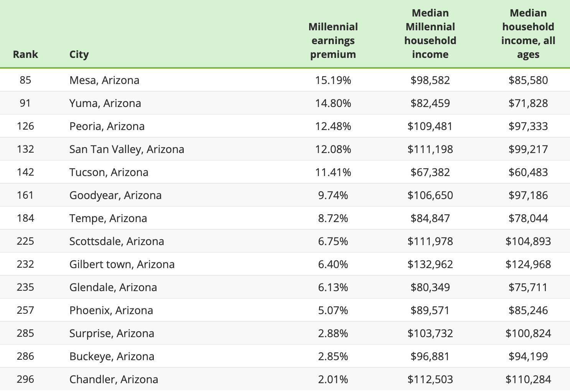The width and height of the screenshot is (570, 392).
Task: Click the Median household income, all ages header
Action: point(528,34)
